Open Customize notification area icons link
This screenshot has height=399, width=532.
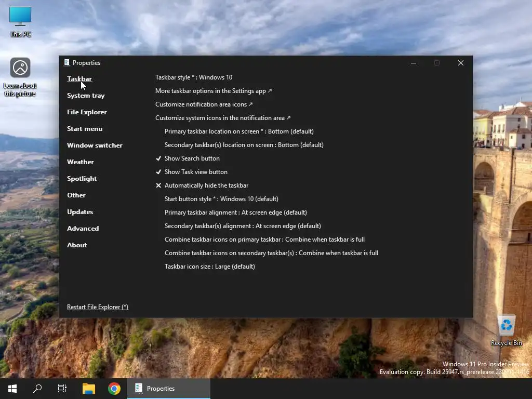[x=204, y=104]
